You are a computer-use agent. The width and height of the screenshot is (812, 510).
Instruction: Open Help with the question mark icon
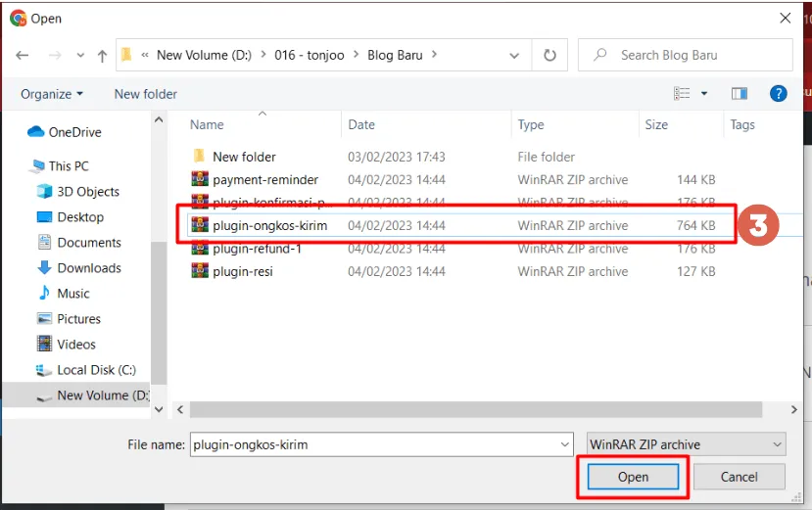pos(778,93)
